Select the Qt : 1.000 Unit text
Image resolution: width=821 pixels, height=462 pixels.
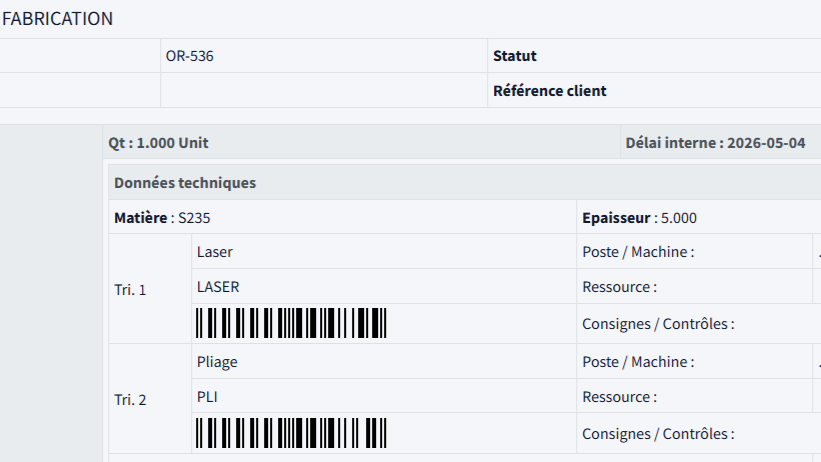point(158,143)
